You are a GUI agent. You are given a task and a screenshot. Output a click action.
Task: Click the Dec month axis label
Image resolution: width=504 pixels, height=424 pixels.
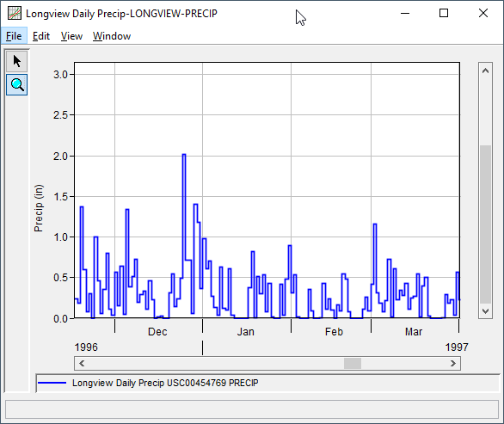157,331
